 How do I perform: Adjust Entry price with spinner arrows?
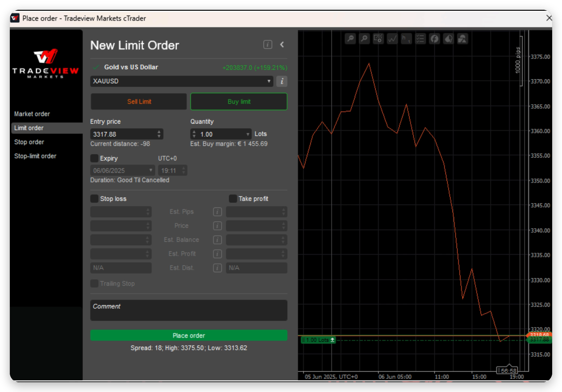(159, 134)
